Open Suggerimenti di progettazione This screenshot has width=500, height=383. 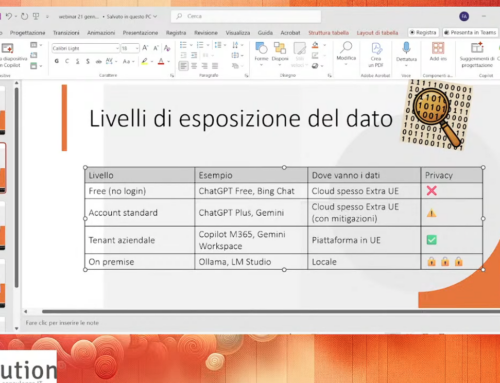point(477,54)
